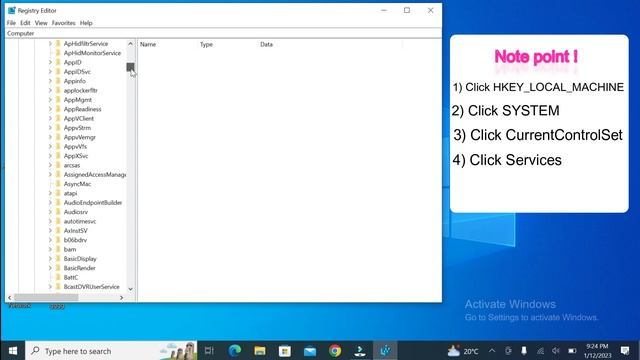Select the AsyncMac folder icon
The height and width of the screenshot is (360, 640).
click(x=58, y=184)
